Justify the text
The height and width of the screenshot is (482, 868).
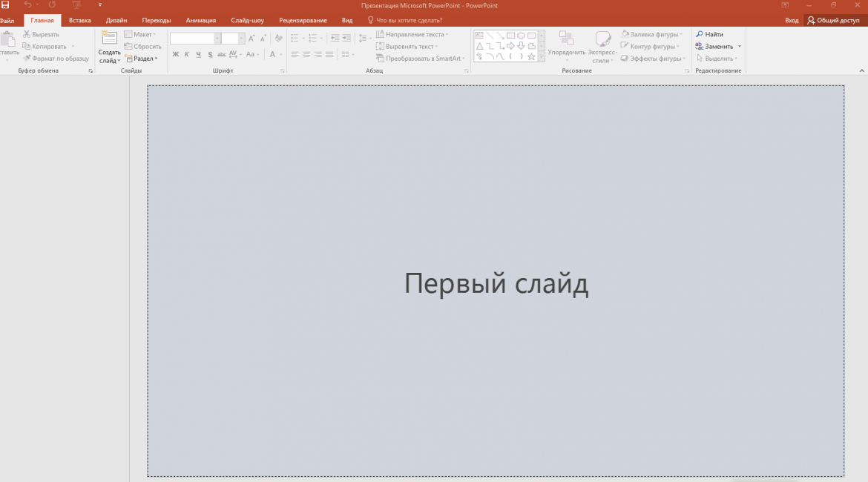[x=329, y=54]
